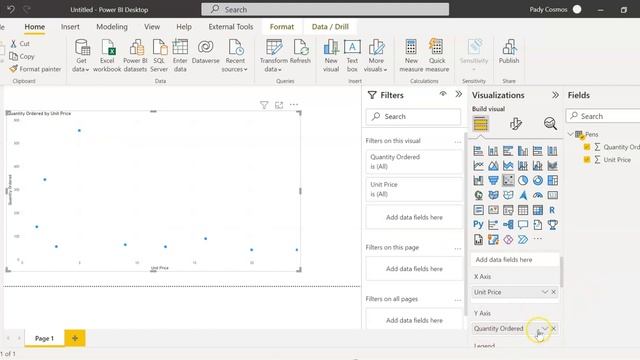Click the Filters pane search box
The width and height of the screenshot is (640, 360).
point(413,117)
